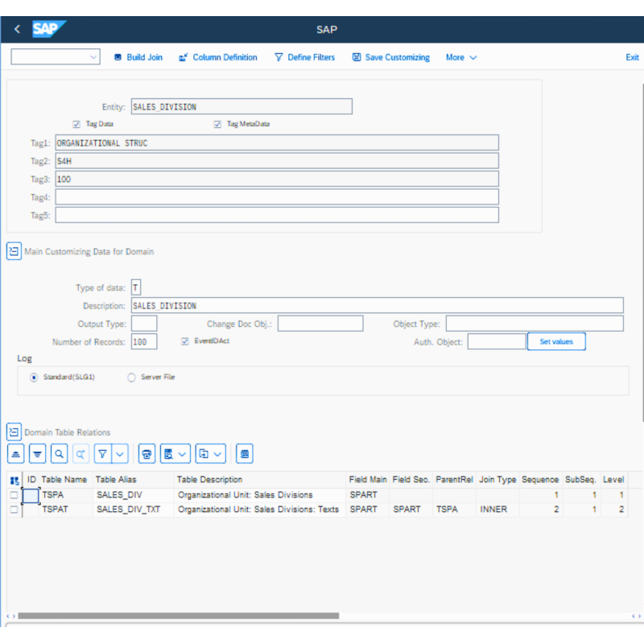Expand the More menu
The height and width of the screenshot is (644, 644).
461,57
